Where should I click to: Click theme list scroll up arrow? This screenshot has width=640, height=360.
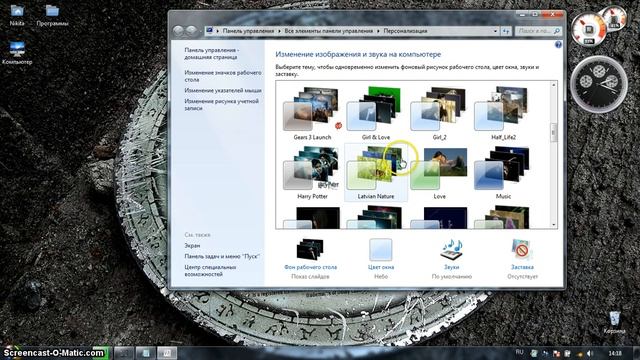[x=553, y=85]
